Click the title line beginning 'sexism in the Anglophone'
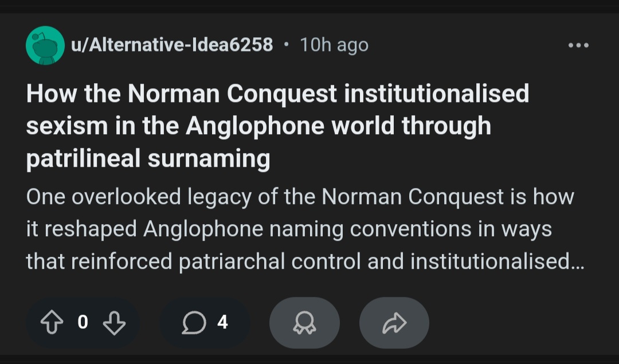619x364 pixels. pyautogui.click(x=258, y=126)
